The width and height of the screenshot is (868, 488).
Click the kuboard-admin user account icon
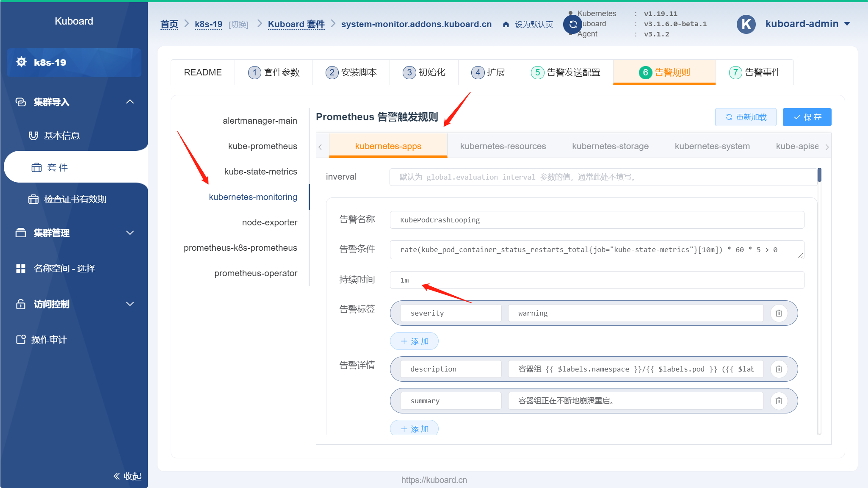pos(746,24)
